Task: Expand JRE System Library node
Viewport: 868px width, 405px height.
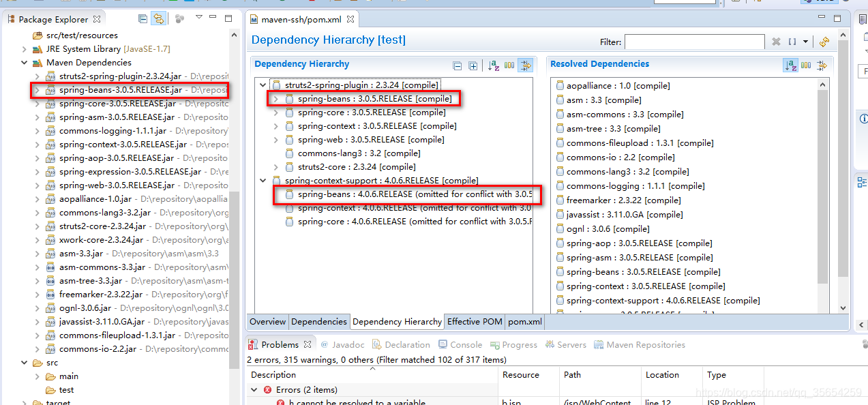Action: 25,49
